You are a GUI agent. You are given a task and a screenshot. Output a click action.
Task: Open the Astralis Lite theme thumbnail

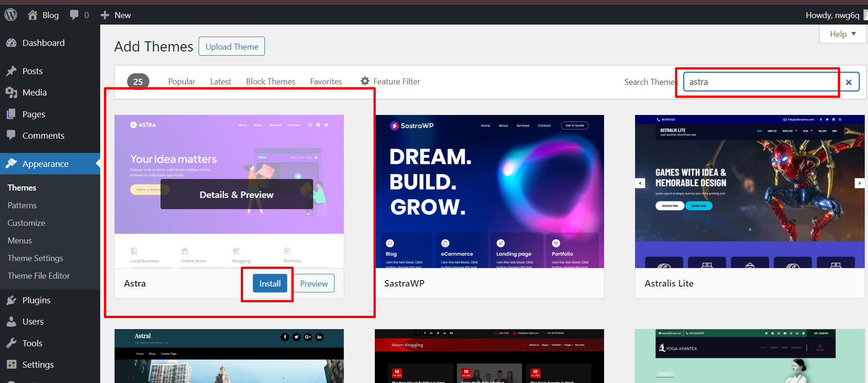point(750,191)
